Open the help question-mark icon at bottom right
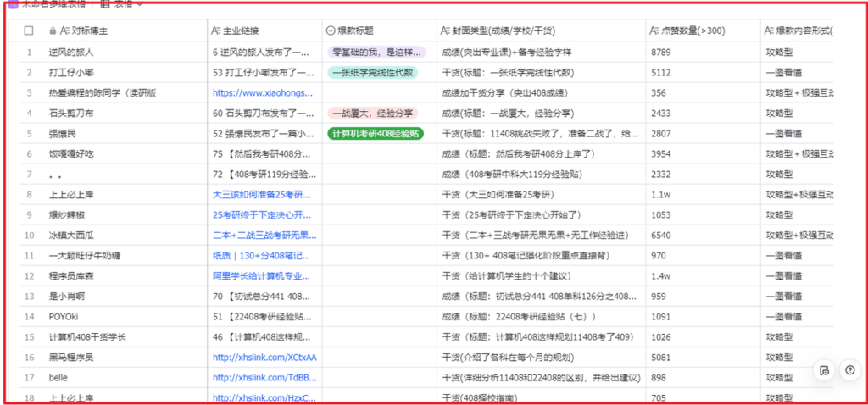This screenshot has height=405, width=868. click(x=849, y=369)
